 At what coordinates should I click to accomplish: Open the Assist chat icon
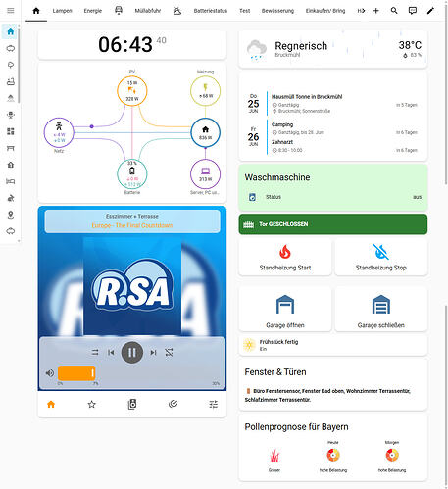[413, 11]
